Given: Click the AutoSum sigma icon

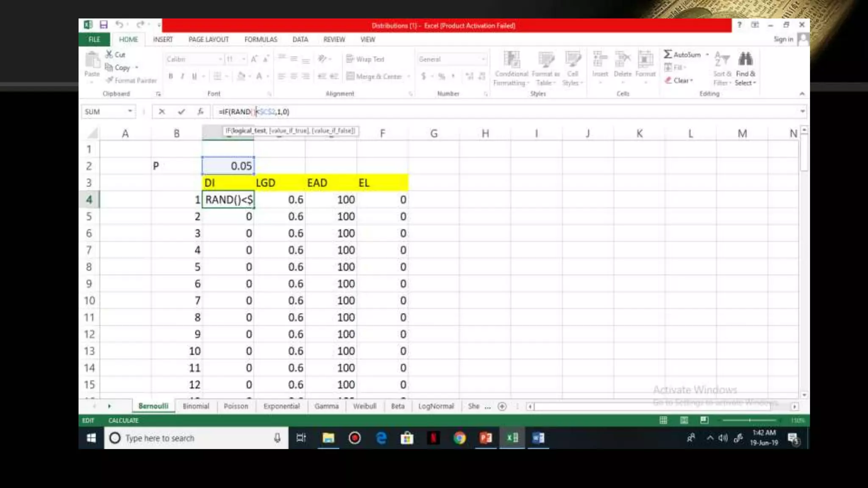Looking at the screenshot, I should (x=668, y=55).
